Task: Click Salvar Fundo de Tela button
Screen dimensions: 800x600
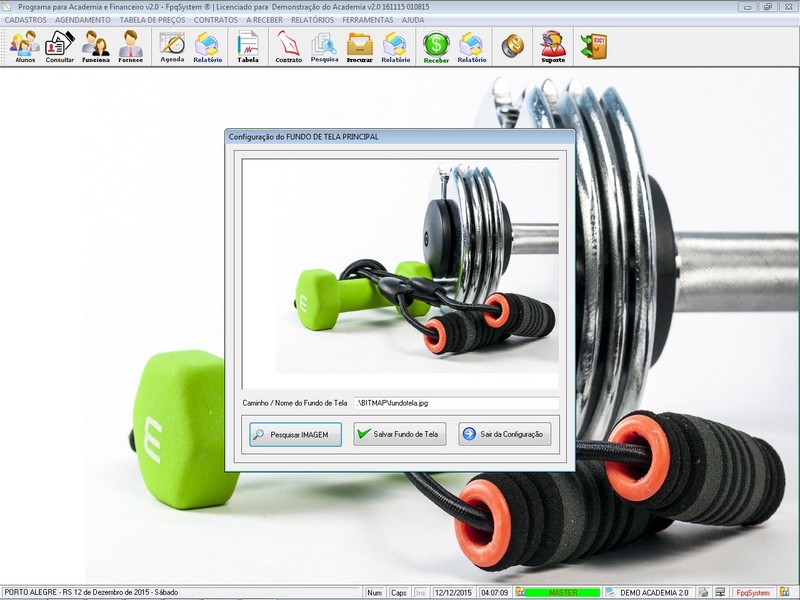Action: [399, 434]
